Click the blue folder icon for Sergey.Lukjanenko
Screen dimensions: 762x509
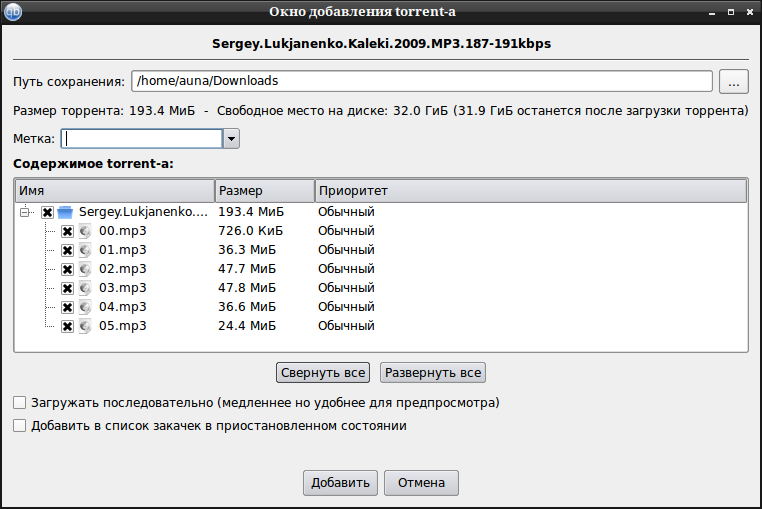(x=65, y=212)
